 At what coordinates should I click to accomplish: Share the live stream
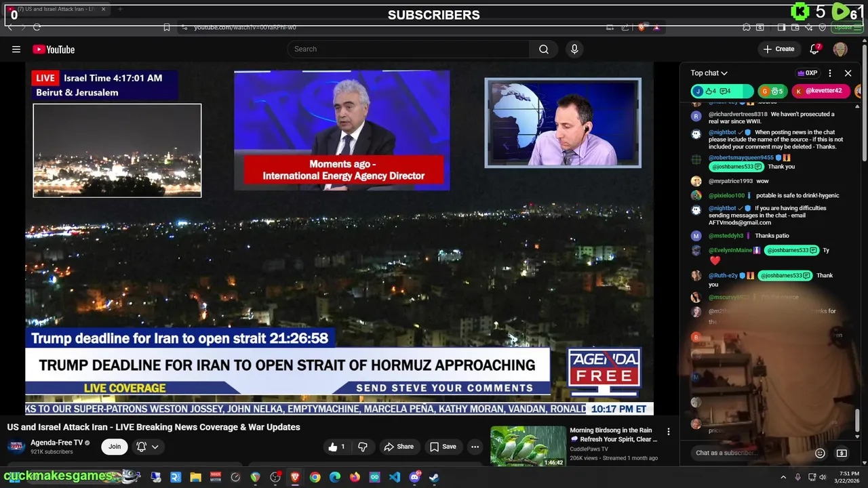(399, 447)
